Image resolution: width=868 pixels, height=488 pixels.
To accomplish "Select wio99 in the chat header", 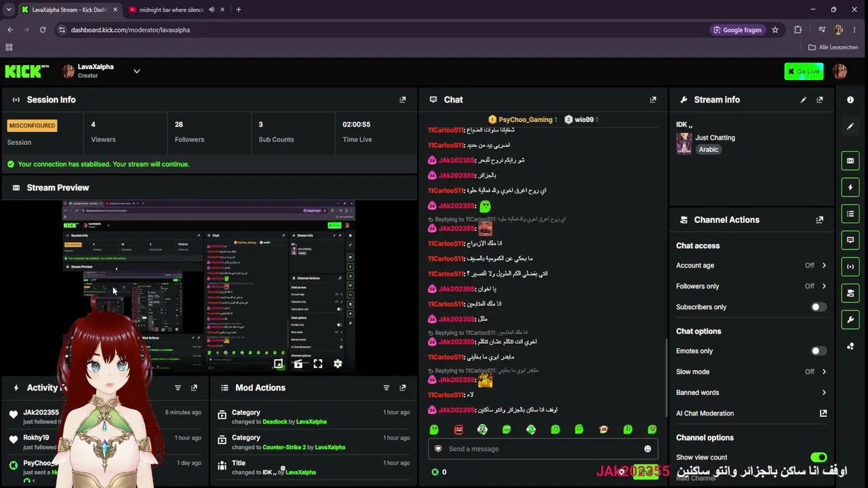I will click(580, 120).
